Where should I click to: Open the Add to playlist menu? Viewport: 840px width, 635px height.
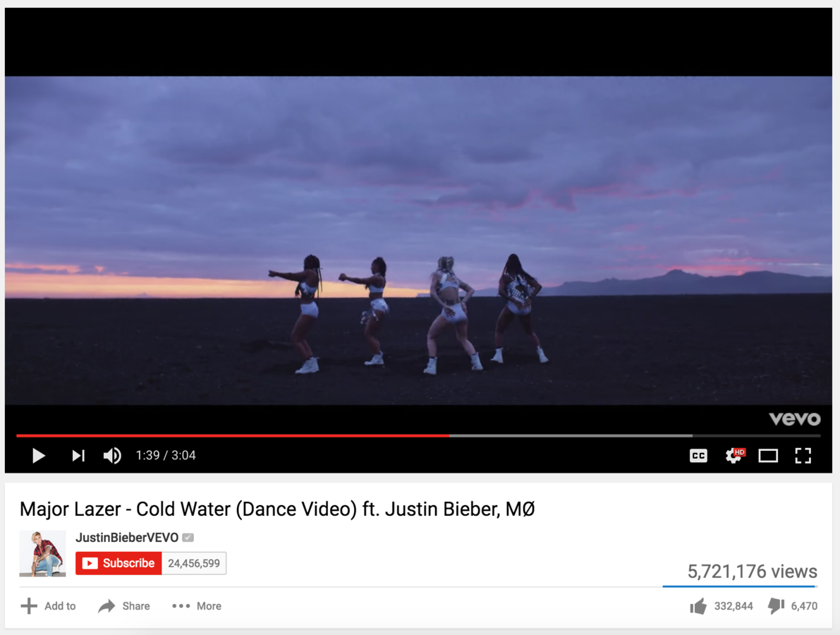tap(48, 606)
